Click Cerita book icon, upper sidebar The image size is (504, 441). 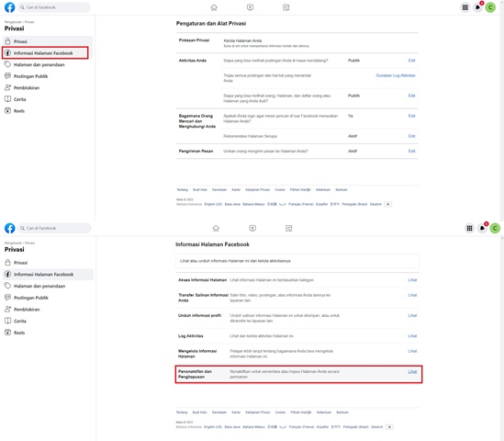pyautogui.click(x=7, y=99)
